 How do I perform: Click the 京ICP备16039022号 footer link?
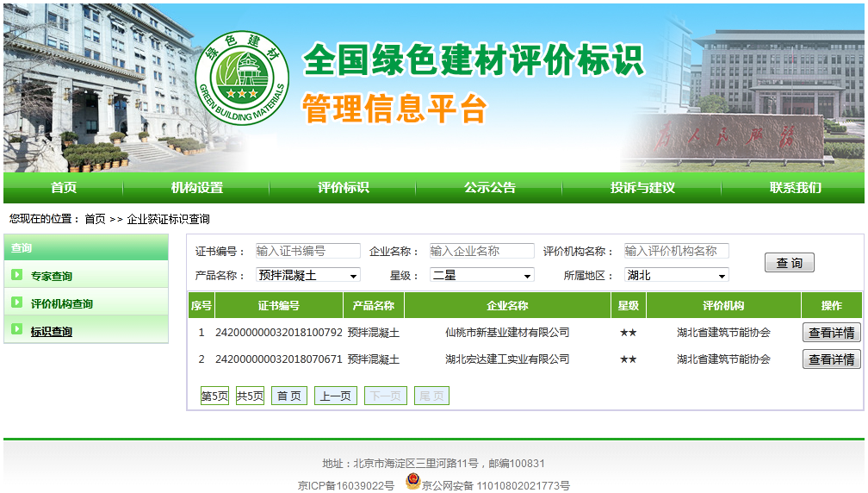346,485
